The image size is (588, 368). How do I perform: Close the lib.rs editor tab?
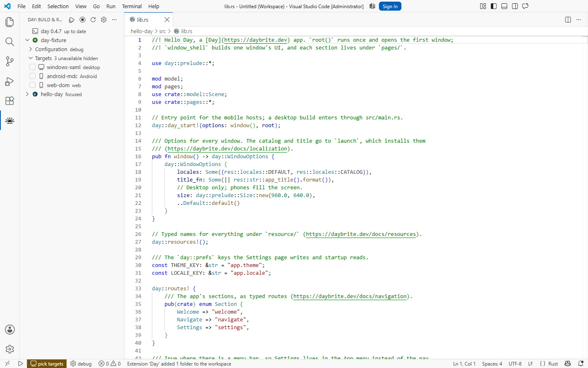167,20
